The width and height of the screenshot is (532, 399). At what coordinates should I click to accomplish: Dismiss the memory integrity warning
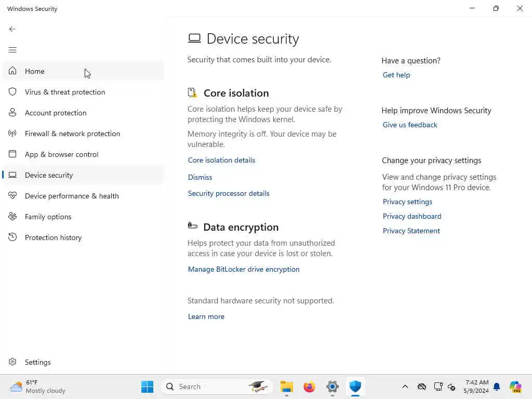[x=200, y=177]
